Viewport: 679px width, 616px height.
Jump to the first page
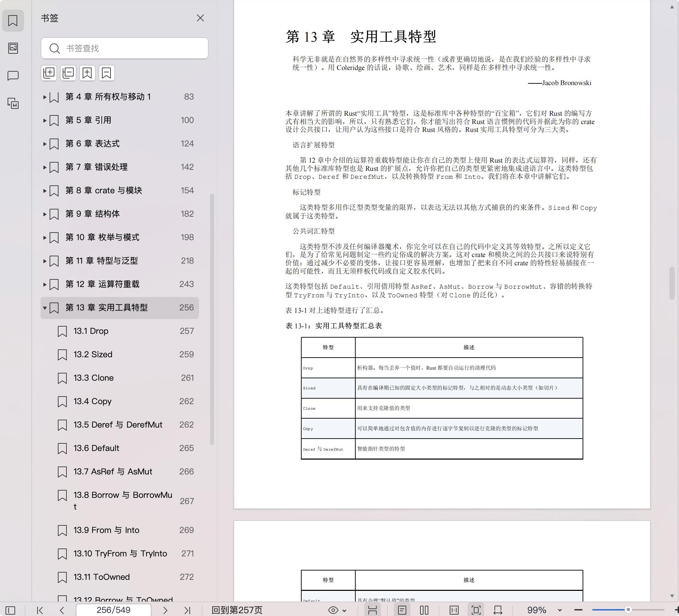[40, 610]
